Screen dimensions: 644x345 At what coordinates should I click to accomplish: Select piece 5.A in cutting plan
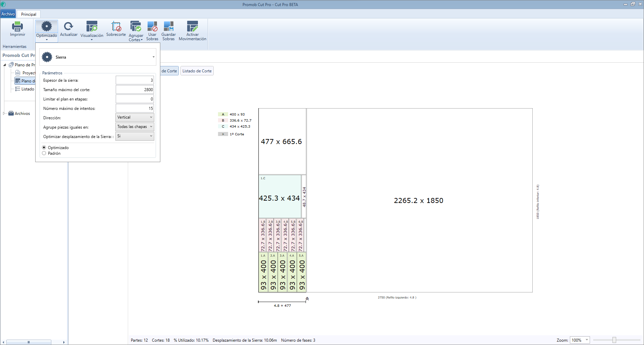[x=302, y=272]
